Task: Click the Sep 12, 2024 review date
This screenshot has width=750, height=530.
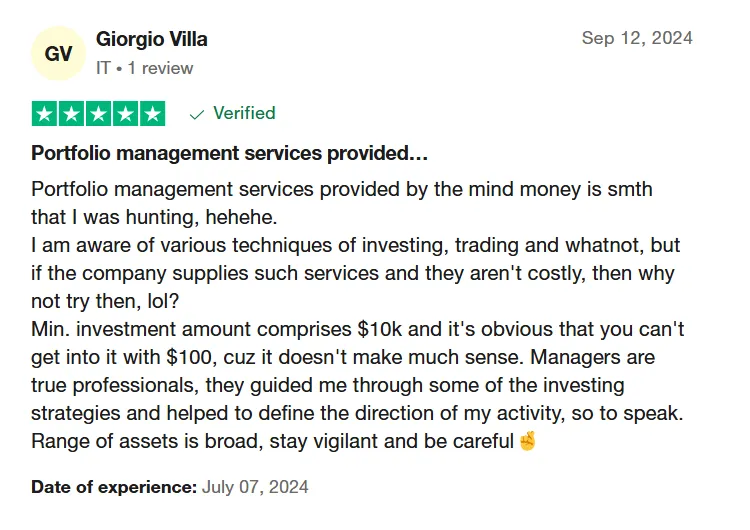Action: [637, 39]
